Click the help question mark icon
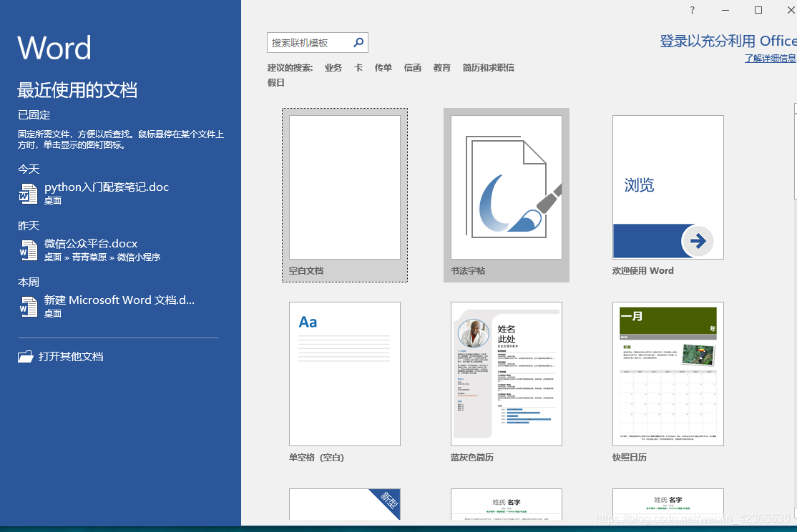797x532 pixels. [693, 10]
